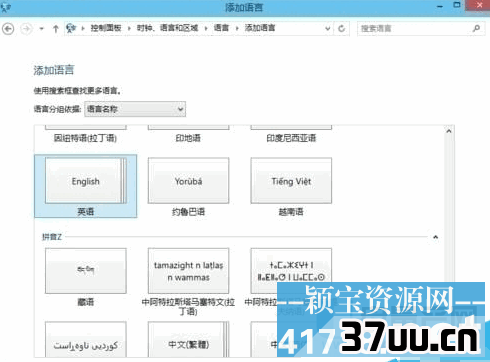Select the Tifinagh script language tile
This screenshot has width=490, height=362.
click(x=291, y=271)
